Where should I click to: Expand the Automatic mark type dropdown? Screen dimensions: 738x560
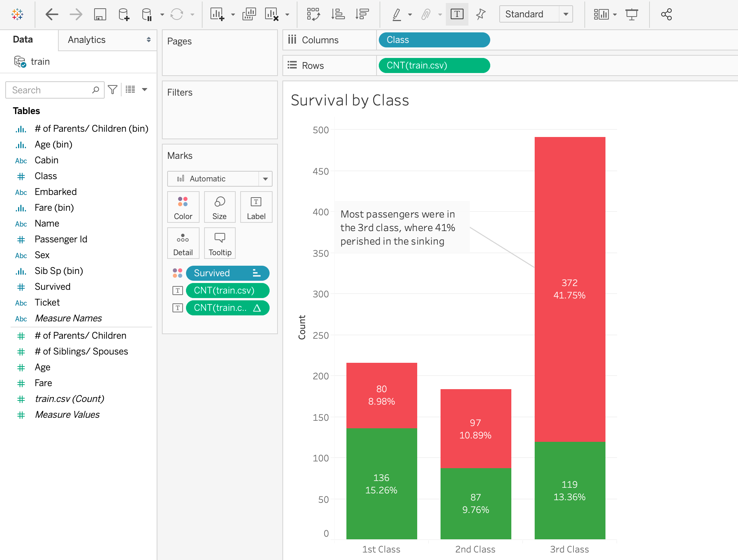[x=220, y=179]
